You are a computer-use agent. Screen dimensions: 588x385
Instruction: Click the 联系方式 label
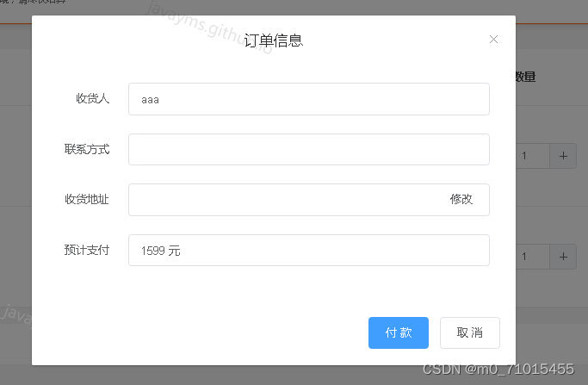[87, 149]
